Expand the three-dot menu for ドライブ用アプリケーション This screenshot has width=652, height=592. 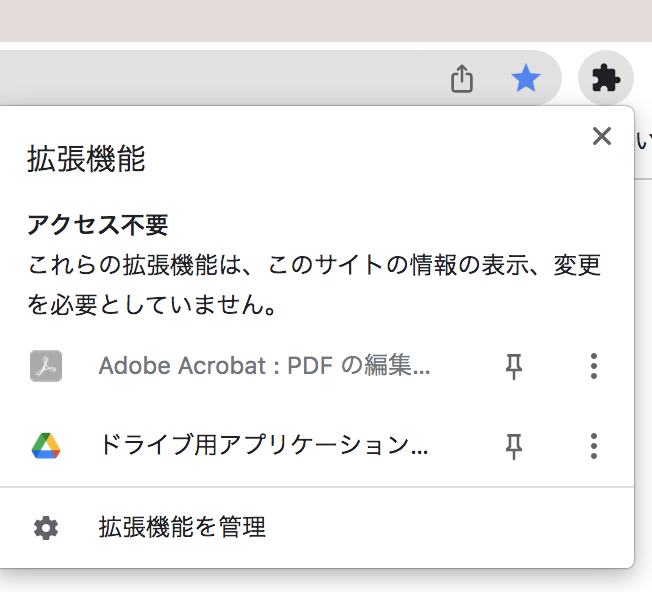(594, 445)
